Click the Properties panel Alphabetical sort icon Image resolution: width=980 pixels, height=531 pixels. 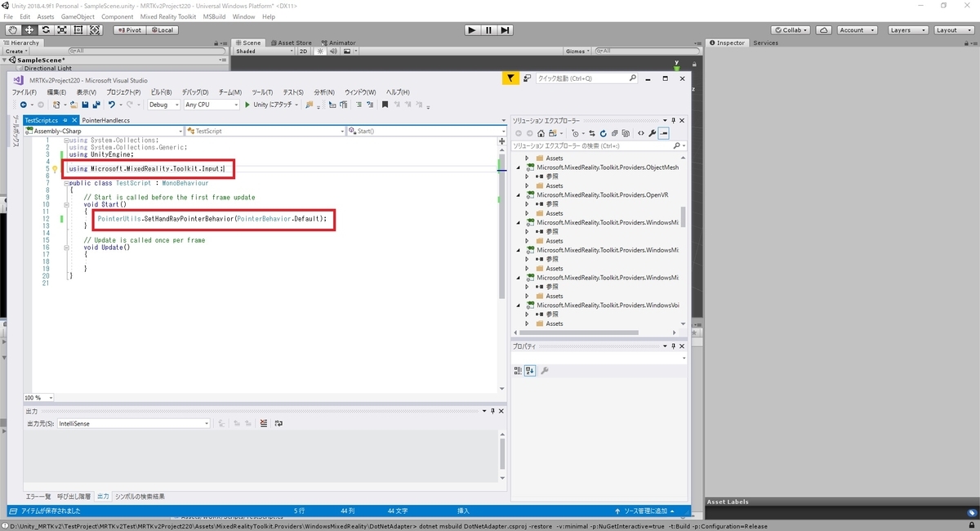click(x=530, y=371)
